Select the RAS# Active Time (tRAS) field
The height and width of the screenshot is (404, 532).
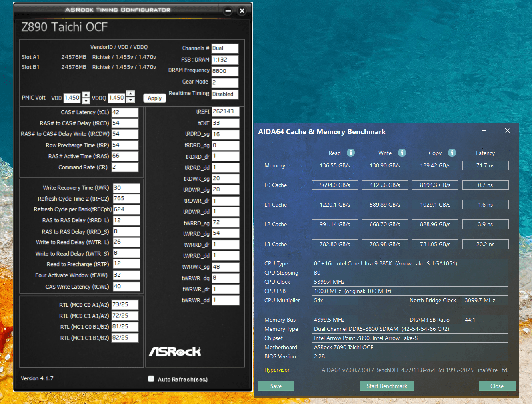coord(125,156)
